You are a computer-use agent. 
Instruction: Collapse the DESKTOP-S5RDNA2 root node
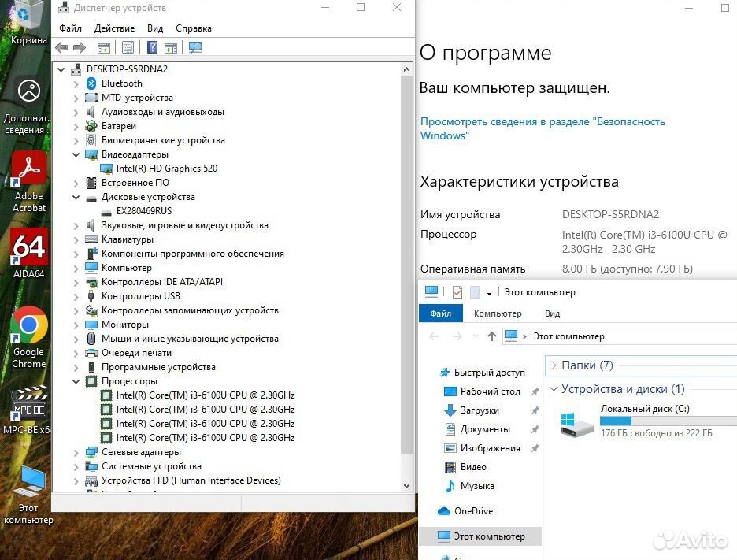61,69
